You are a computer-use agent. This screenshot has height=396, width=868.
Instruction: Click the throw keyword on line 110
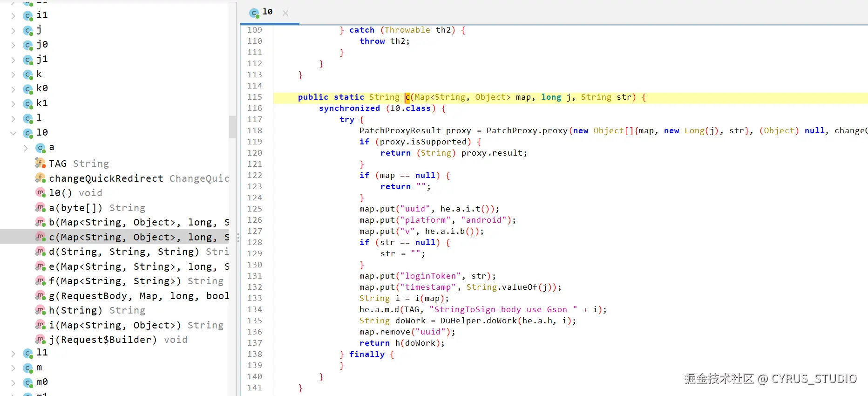(x=372, y=41)
